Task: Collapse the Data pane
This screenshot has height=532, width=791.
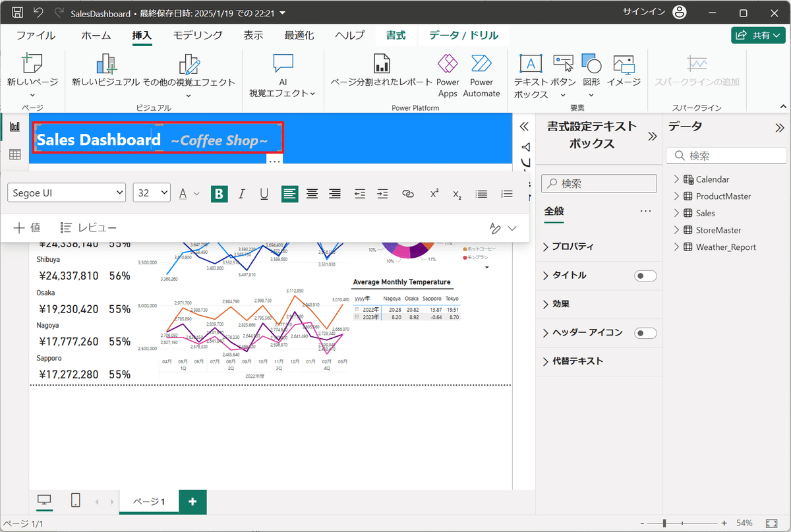Action: 780,128
